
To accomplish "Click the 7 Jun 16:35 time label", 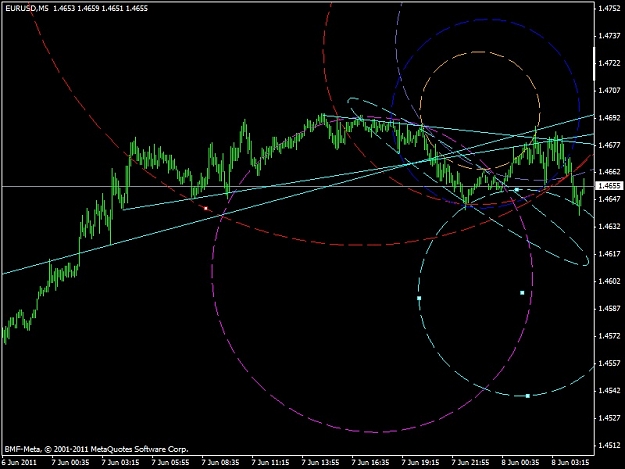I will click(x=370, y=463).
